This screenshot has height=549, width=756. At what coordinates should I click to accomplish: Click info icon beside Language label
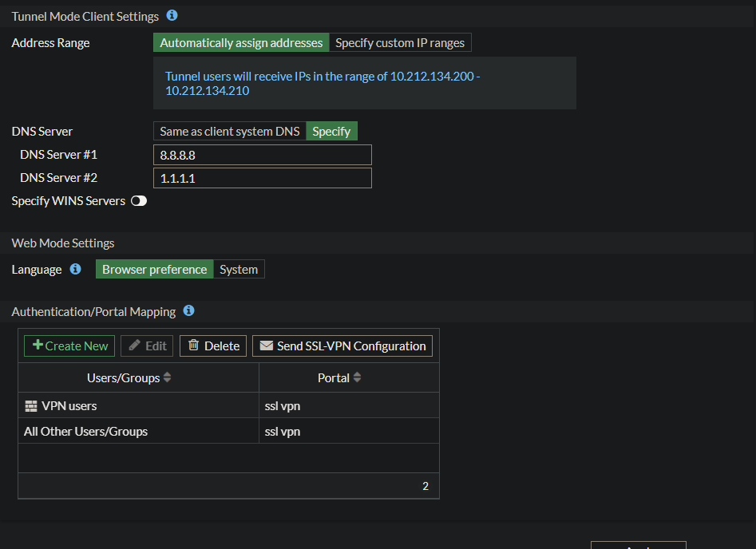[75, 269]
